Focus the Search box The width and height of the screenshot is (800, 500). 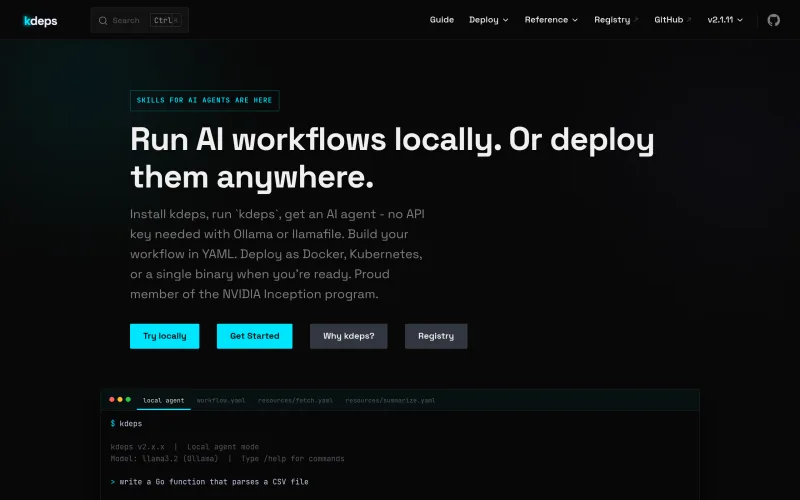coord(140,20)
